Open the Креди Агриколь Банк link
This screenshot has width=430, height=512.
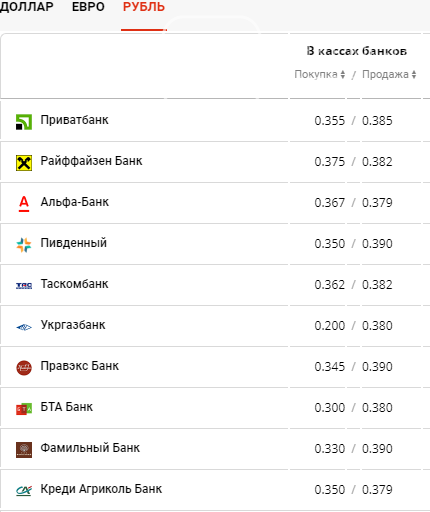101,489
